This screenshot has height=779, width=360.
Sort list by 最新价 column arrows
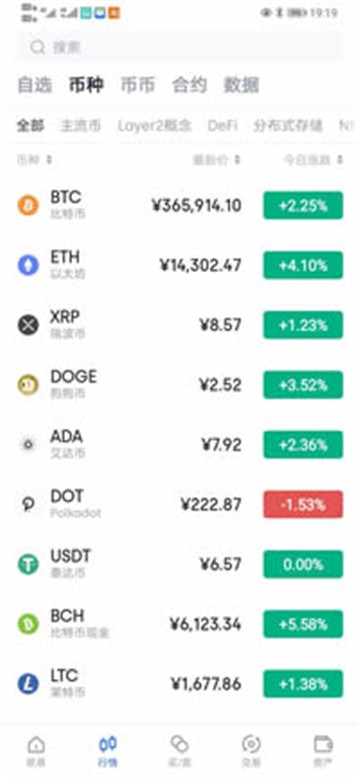237,160
